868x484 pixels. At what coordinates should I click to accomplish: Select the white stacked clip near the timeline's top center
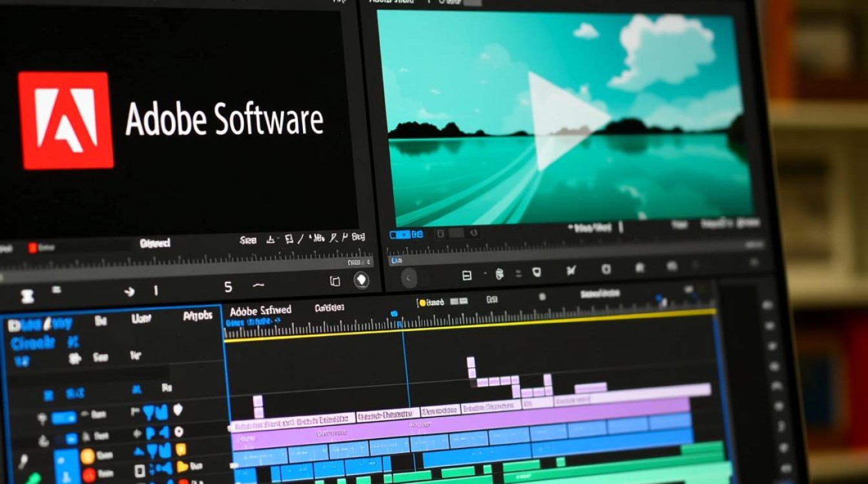pos(471,368)
